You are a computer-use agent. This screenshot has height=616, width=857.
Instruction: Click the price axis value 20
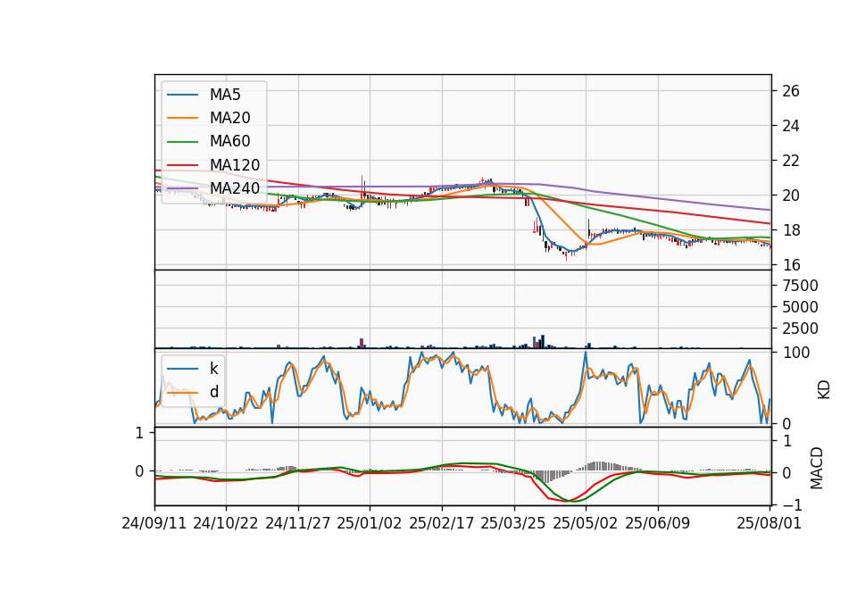click(x=791, y=196)
